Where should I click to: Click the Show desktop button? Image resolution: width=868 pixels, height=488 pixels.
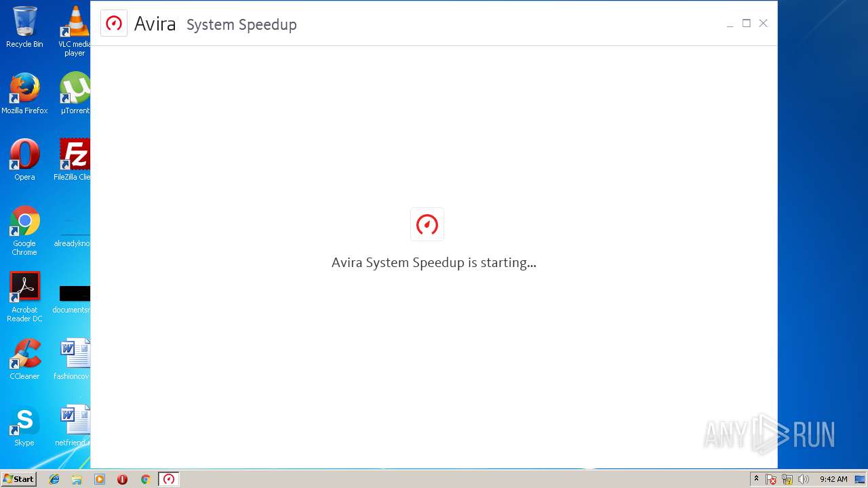[861, 479]
